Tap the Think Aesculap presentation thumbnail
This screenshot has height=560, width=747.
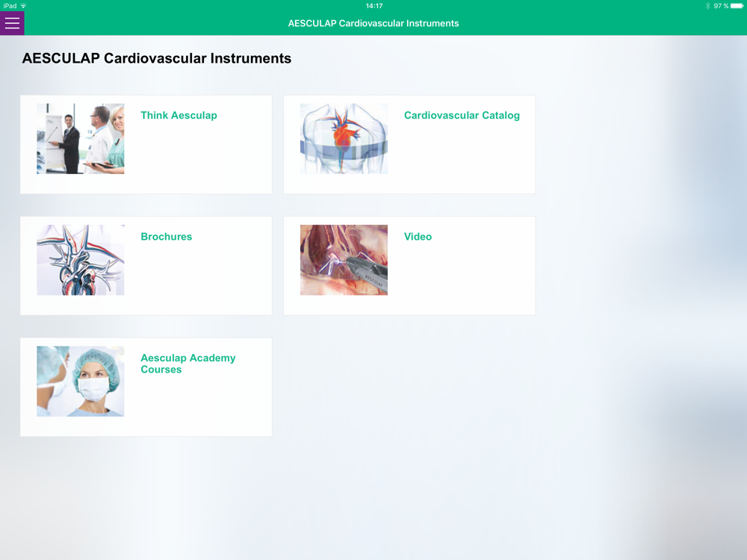point(81,139)
